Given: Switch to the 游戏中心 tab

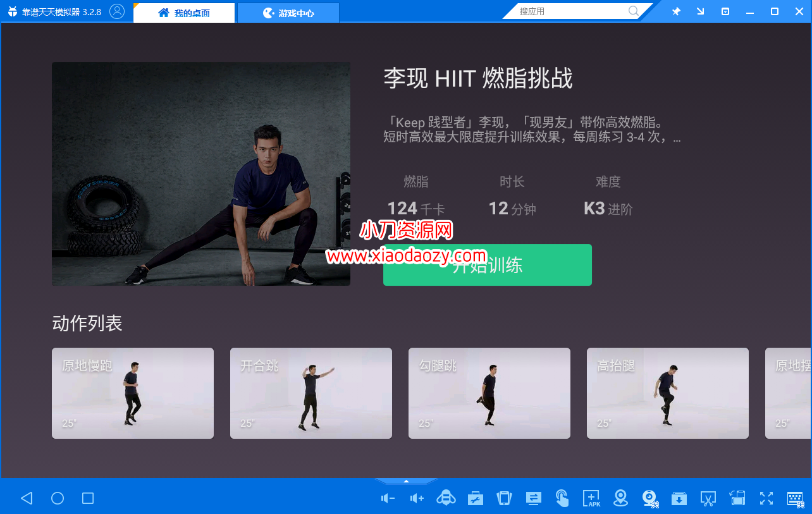Looking at the screenshot, I should tap(288, 13).
